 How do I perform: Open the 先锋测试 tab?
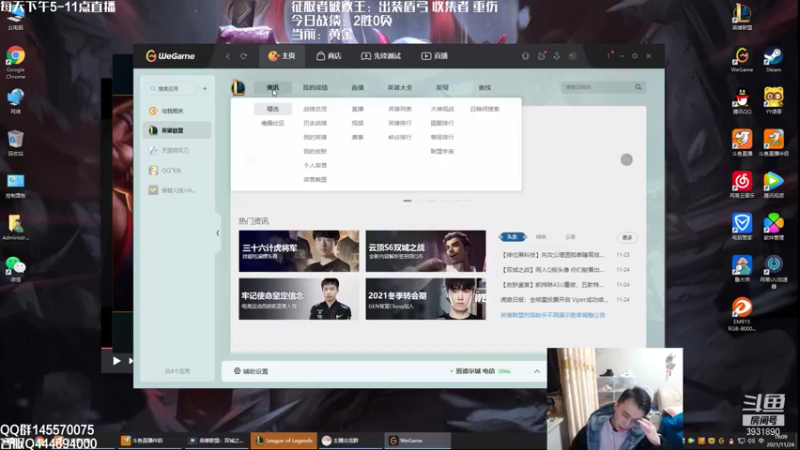(381, 56)
